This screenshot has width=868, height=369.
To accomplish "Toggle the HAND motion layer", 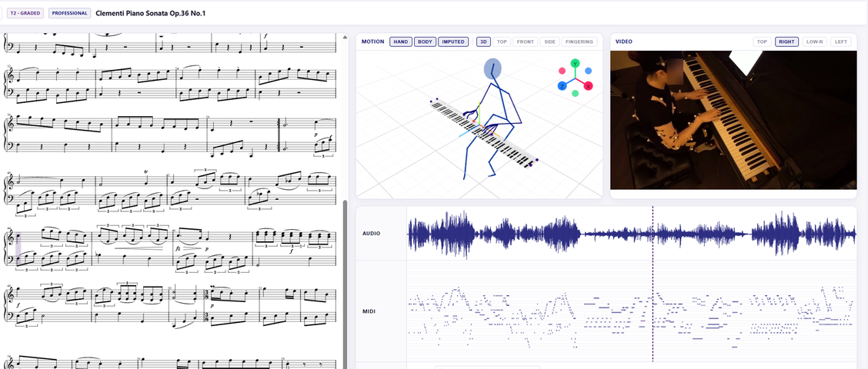I will (x=401, y=42).
